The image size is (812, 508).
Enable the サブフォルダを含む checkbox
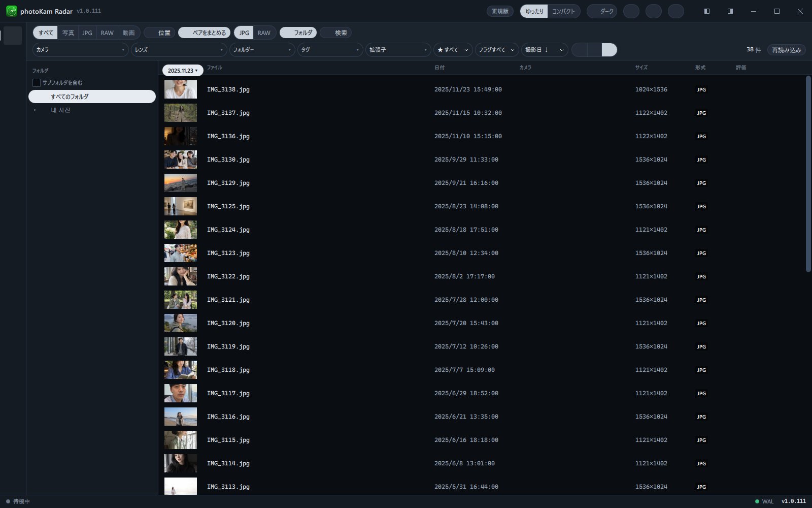(37, 83)
